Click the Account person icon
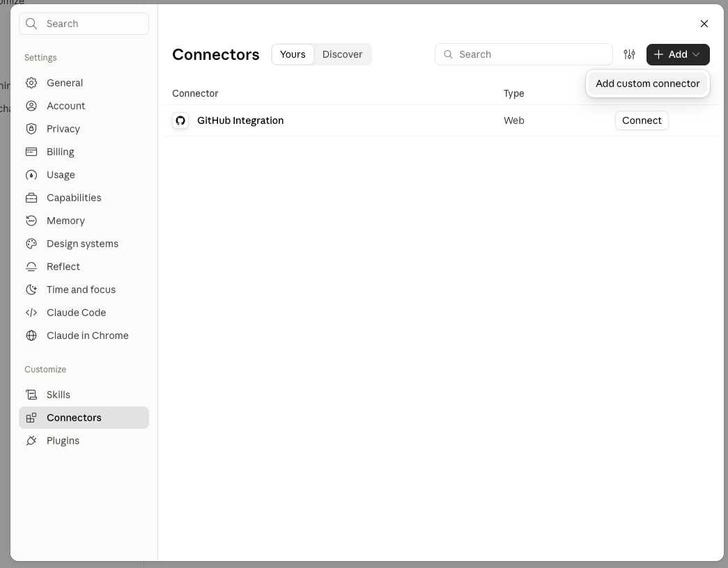The image size is (728, 568). tap(31, 106)
